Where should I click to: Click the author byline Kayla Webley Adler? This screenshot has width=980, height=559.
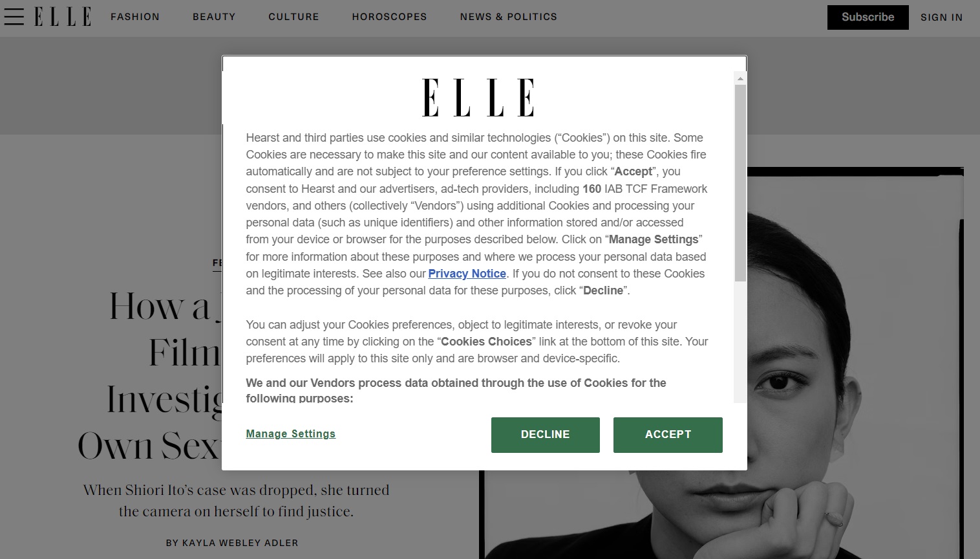[x=240, y=543]
